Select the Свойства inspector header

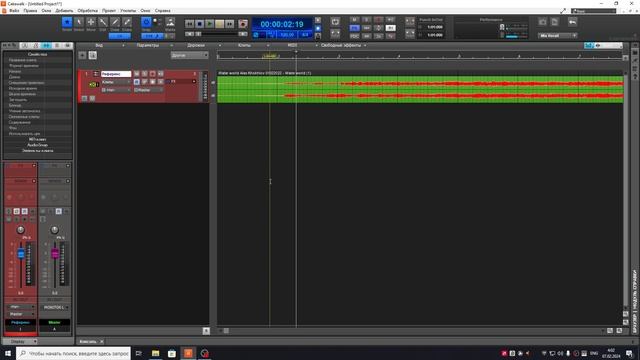click(x=38, y=54)
